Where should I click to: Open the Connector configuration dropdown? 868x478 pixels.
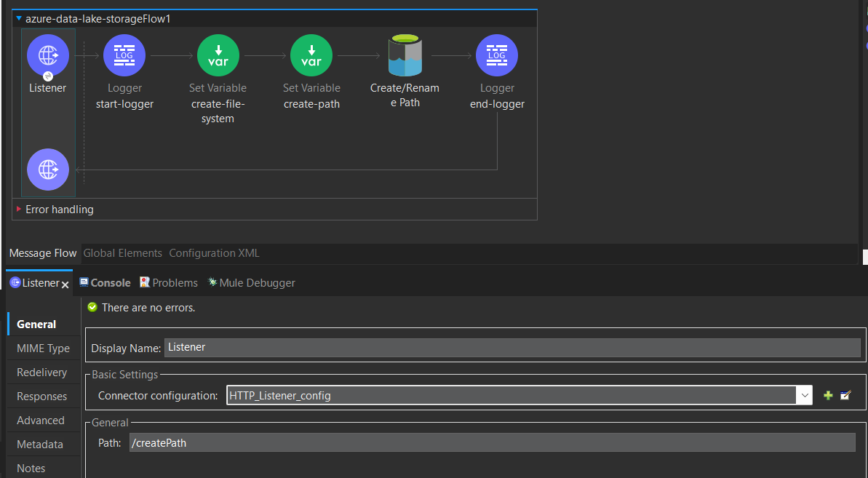tap(805, 395)
